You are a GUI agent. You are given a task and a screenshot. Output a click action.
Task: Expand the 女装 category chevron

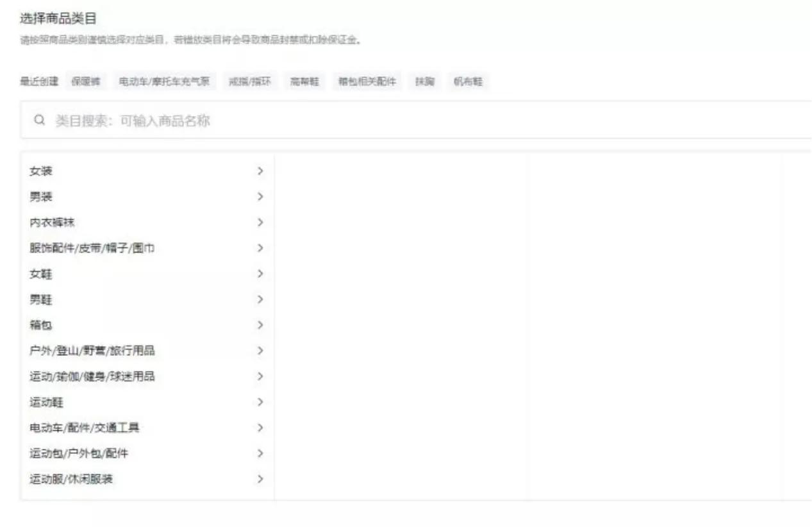260,171
